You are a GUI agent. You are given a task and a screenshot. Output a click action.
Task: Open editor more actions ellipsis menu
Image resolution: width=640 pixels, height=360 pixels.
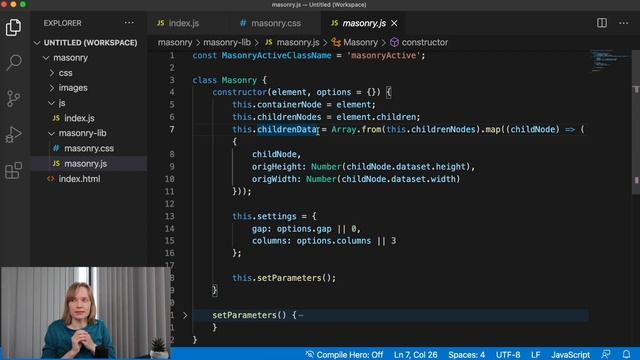pyautogui.click(x=624, y=23)
